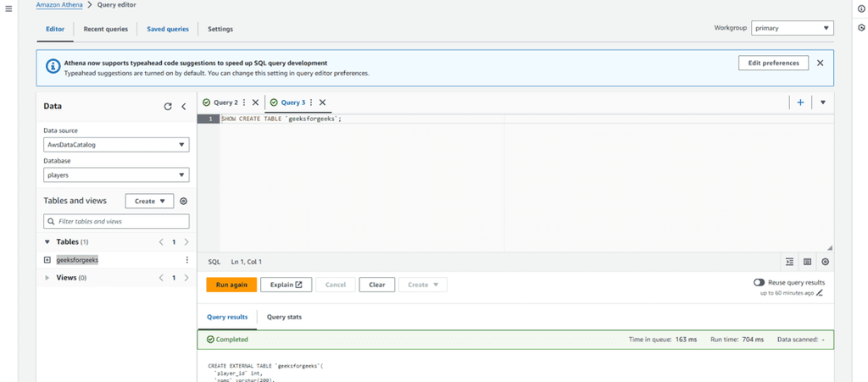Go to next page of Views
Image resolution: width=868 pixels, height=382 pixels.
click(186, 278)
